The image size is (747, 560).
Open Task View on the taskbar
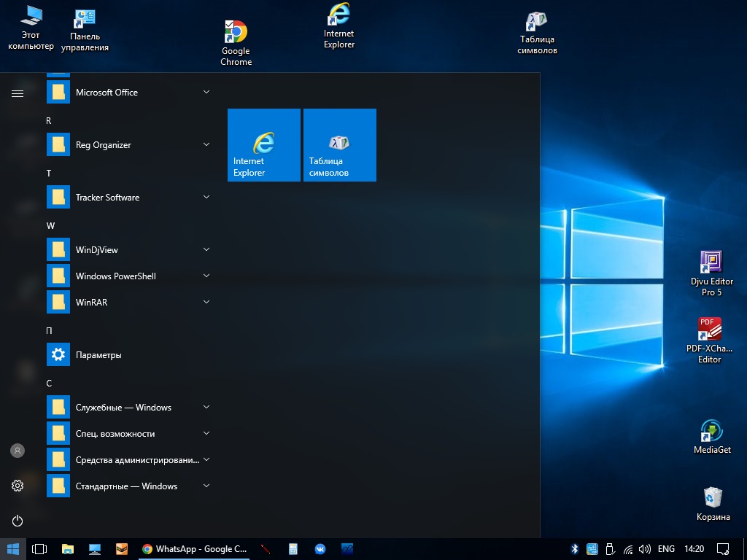(39, 549)
